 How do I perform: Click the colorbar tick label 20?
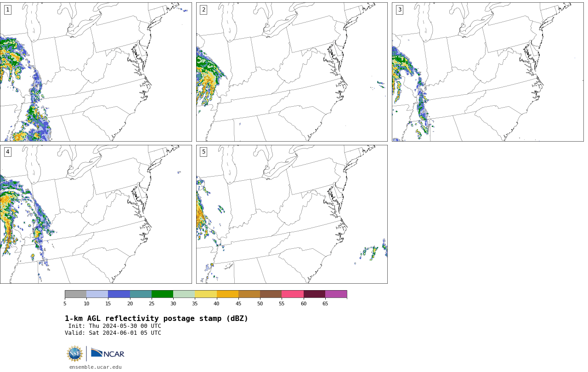click(x=130, y=303)
